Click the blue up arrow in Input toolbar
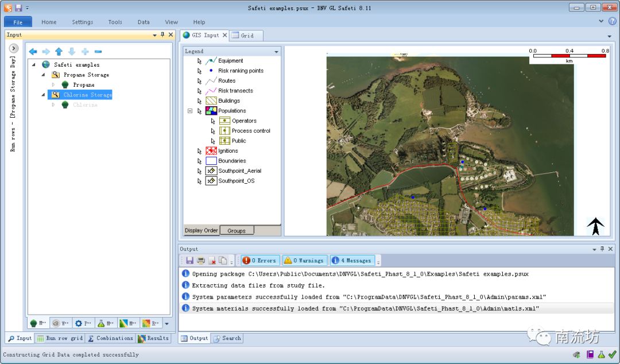This screenshot has height=364, width=620. point(59,52)
